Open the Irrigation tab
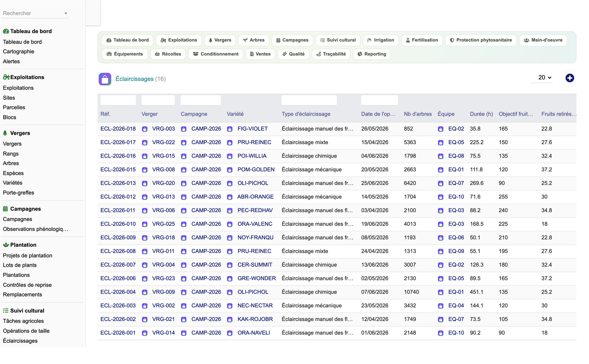The height and width of the screenshot is (364, 589). point(381,40)
